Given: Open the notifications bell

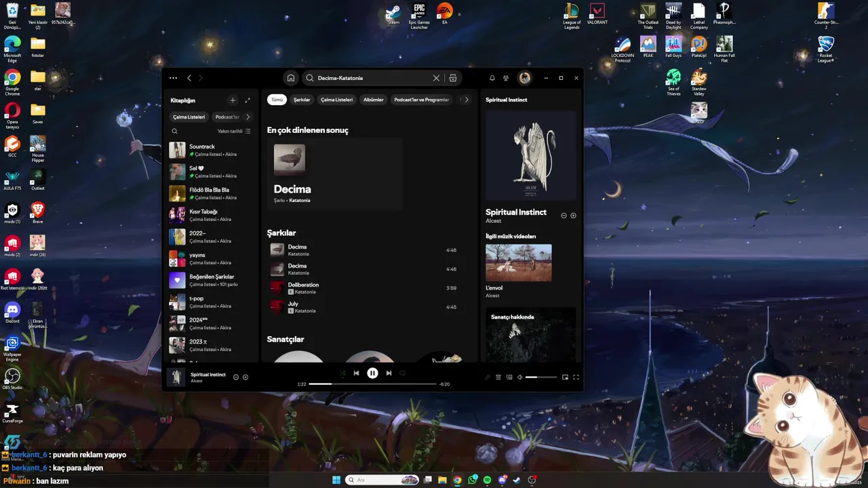Looking at the screenshot, I should tap(492, 78).
